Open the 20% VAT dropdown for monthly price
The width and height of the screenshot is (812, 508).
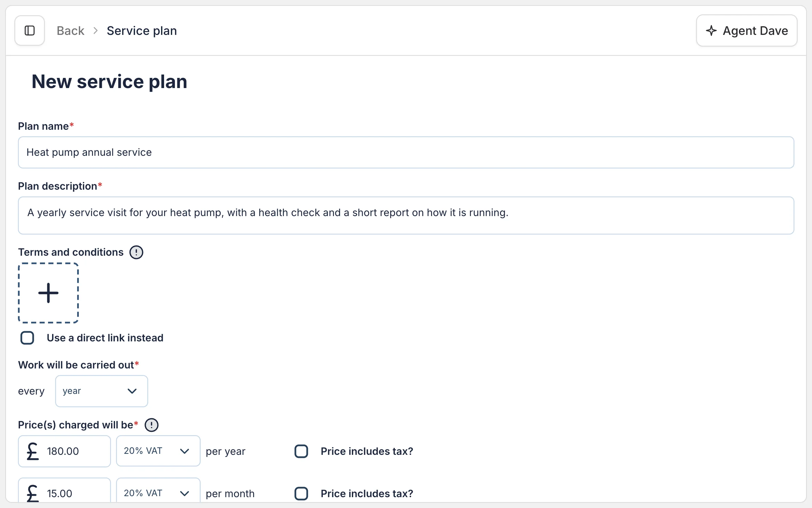coord(158,490)
